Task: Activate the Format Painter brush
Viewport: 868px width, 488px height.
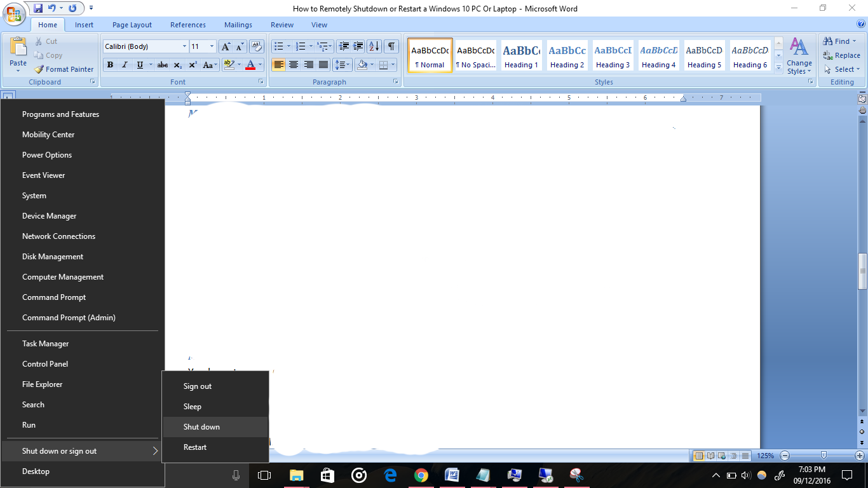Action: (x=63, y=69)
